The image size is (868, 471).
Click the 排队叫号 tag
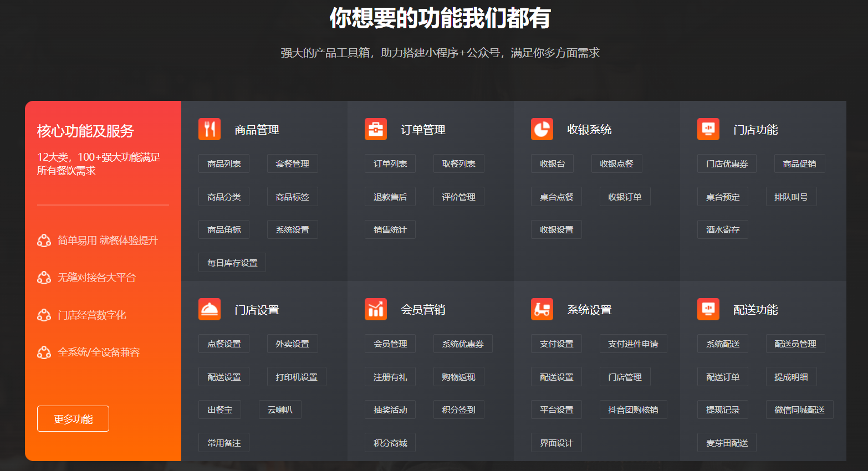pyautogui.click(x=791, y=197)
